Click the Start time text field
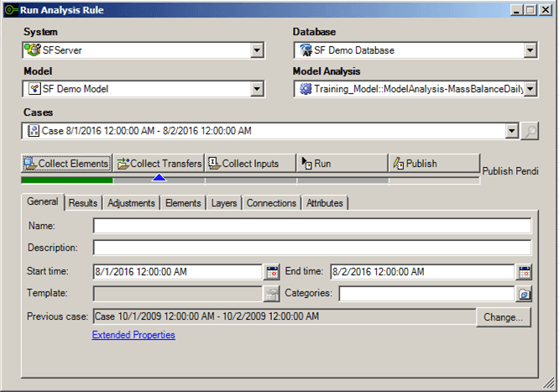The image size is (559, 392). pyautogui.click(x=178, y=272)
